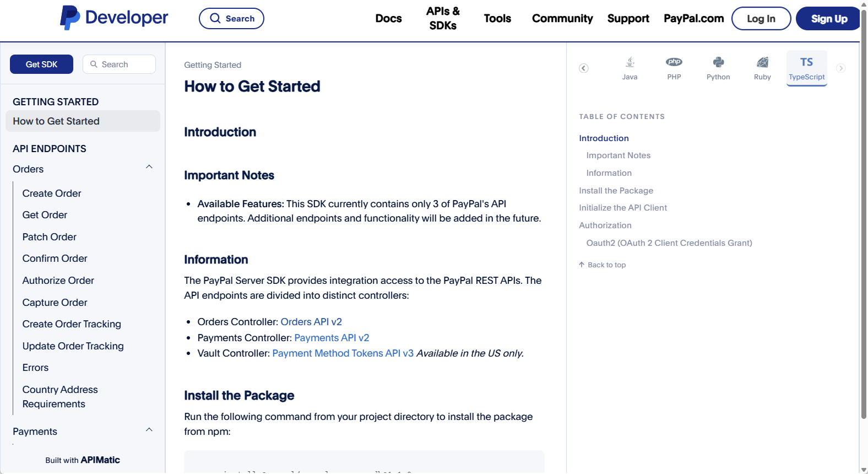
Task: Click the Getting Started breadcrumb text
Action: (213, 65)
